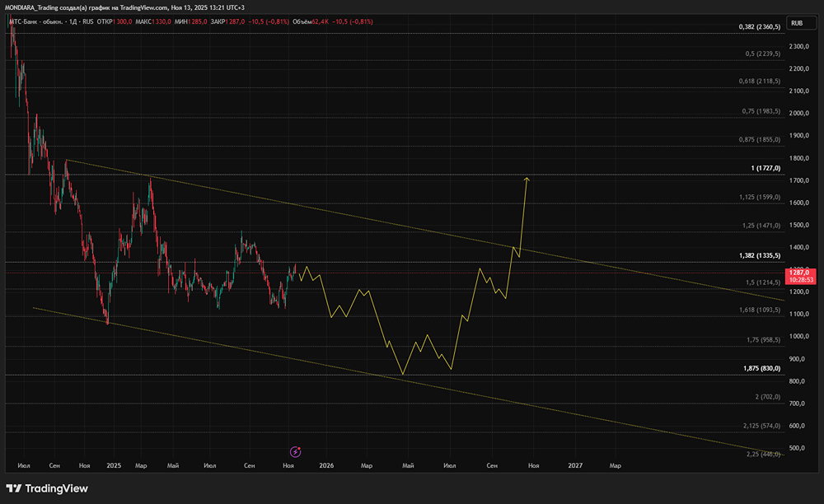Click the 1400,0 price scale tick
824x504 pixels.
pyautogui.click(x=798, y=247)
